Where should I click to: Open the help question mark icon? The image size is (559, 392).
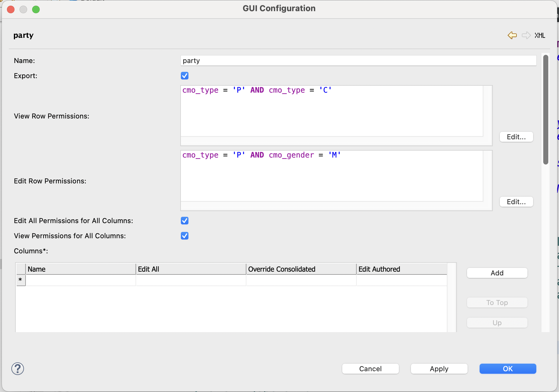click(x=18, y=369)
